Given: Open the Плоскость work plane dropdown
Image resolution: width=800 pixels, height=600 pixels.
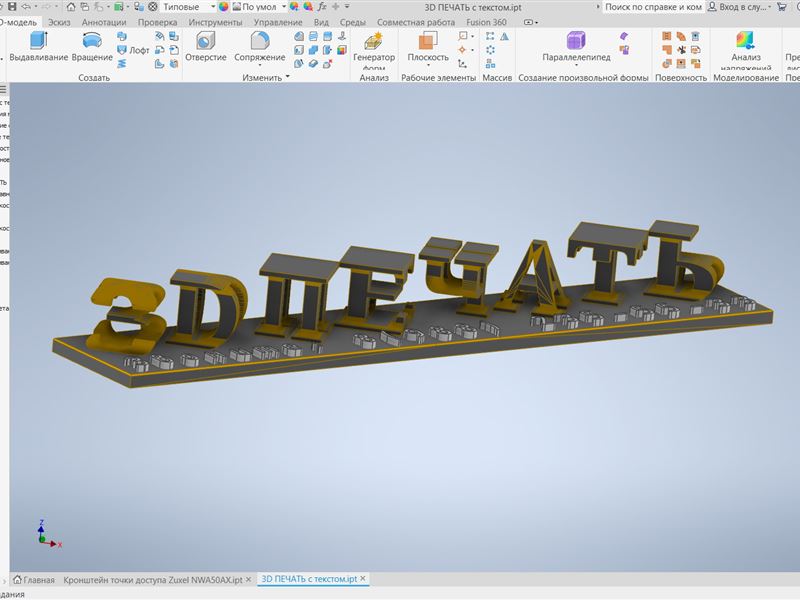Looking at the screenshot, I should [x=428, y=67].
